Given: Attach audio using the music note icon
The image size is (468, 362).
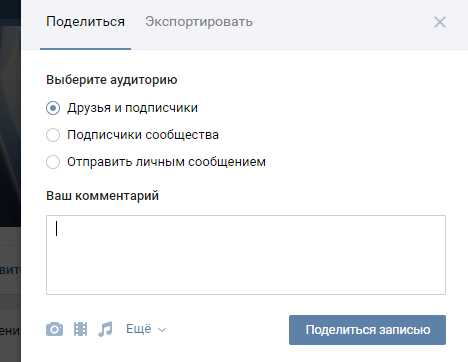Looking at the screenshot, I should tap(105, 329).
